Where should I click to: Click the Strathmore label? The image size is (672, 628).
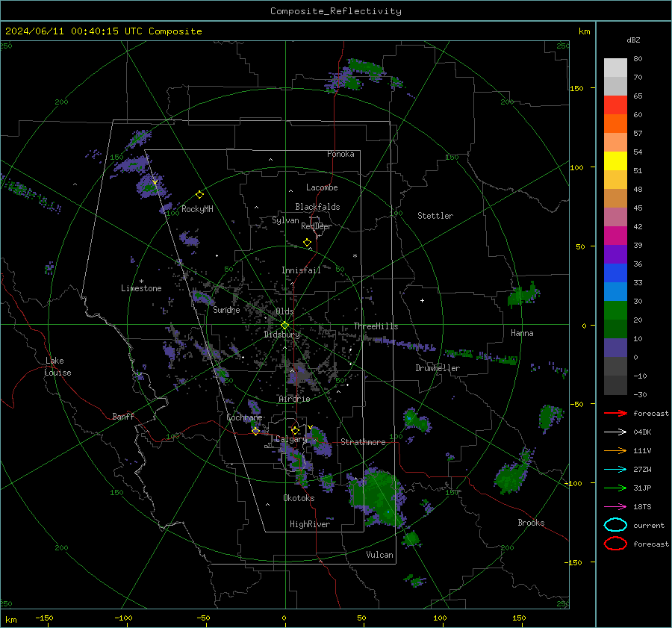[x=363, y=442]
